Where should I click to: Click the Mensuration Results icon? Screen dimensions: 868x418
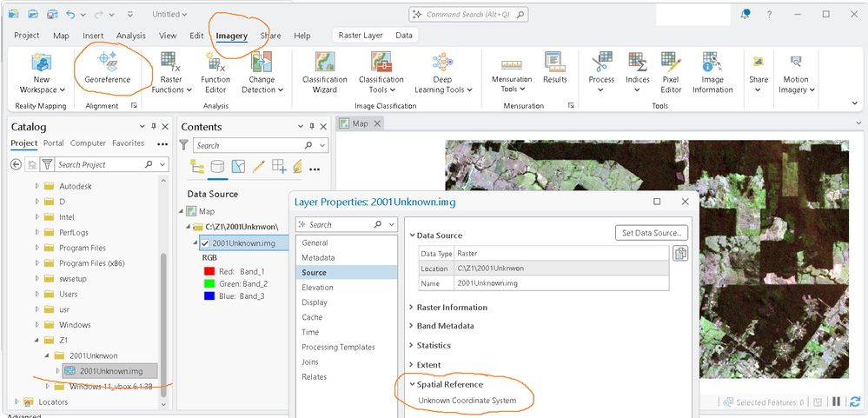tap(554, 61)
